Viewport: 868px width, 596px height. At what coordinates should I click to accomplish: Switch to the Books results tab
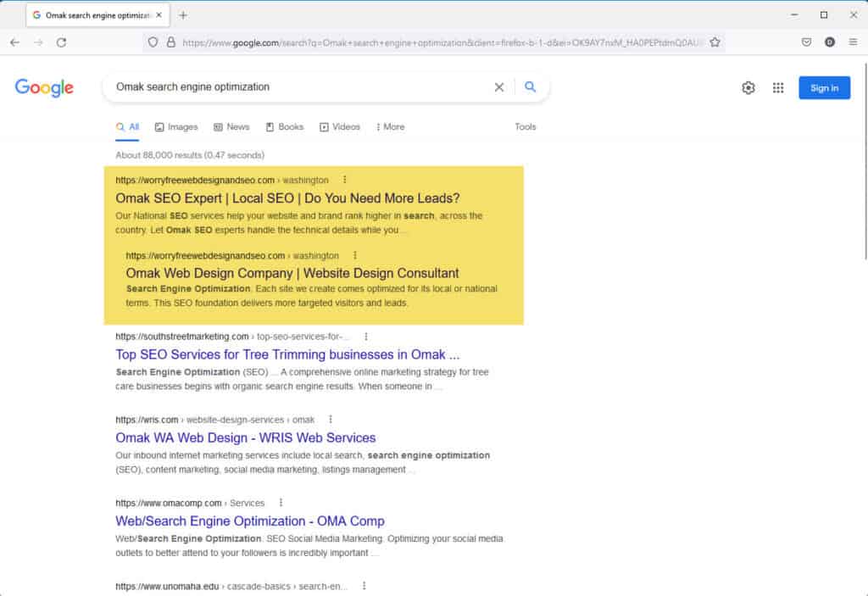[x=285, y=127]
